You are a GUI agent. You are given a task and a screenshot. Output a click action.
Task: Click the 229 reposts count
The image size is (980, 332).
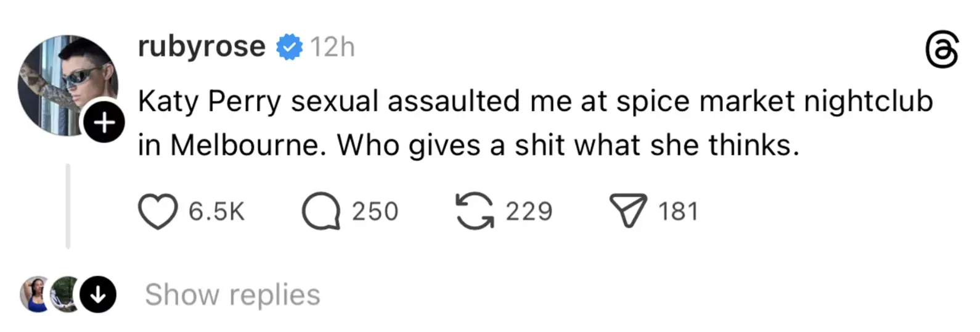[x=529, y=212]
